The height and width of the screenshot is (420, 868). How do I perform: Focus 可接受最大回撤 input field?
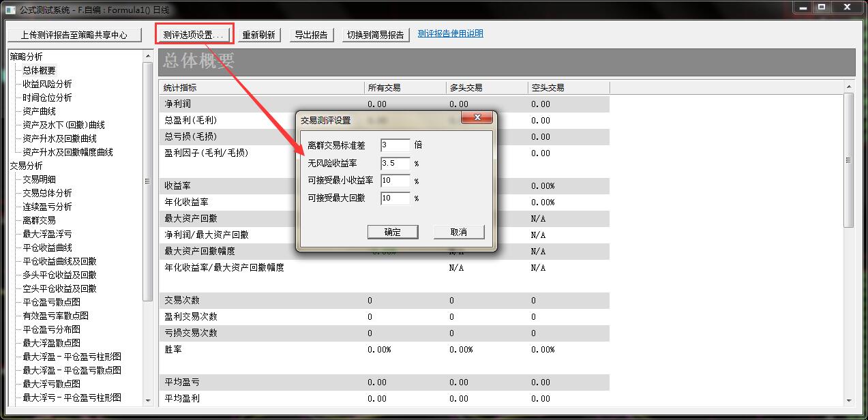(395, 198)
